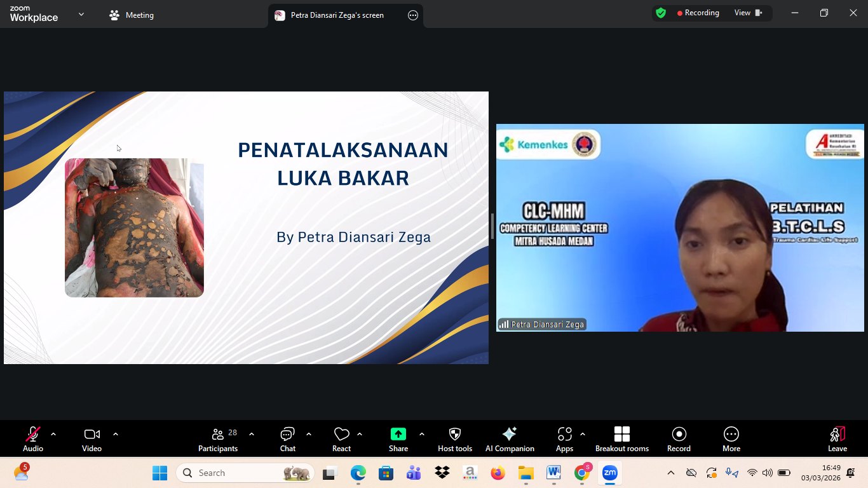Toggle the Video camera
The height and width of the screenshot is (488, 868).
coord(92,438)
